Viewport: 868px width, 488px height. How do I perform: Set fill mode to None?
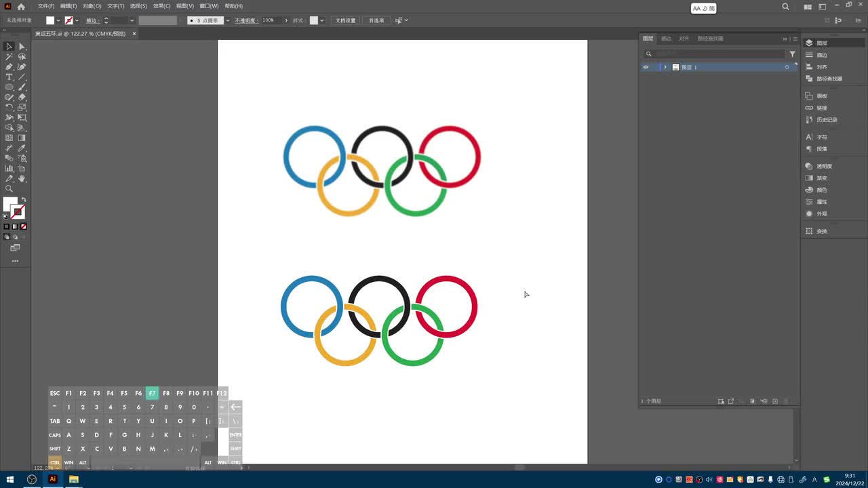[23, 226]
